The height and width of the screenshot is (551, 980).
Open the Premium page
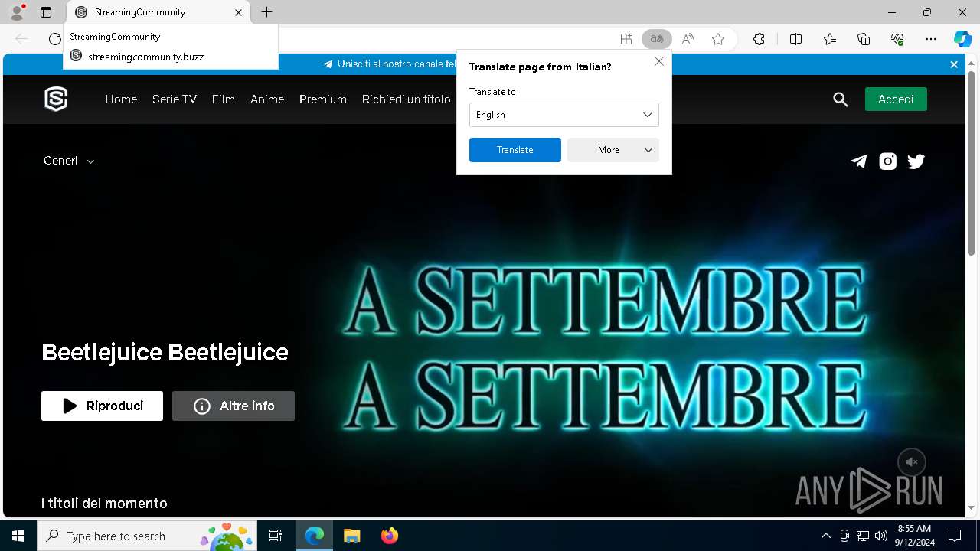click(323, 99)
